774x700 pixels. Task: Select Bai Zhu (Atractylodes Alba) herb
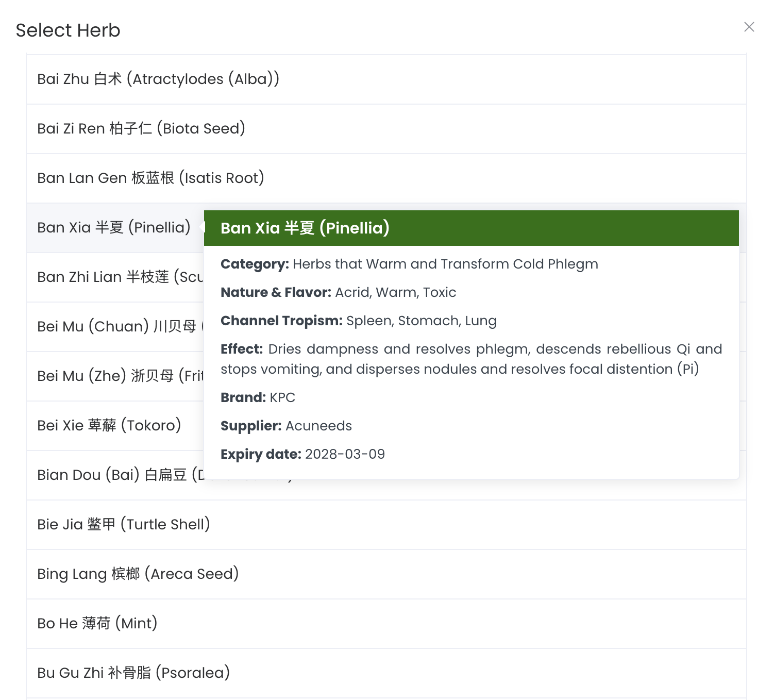point(158,79)
